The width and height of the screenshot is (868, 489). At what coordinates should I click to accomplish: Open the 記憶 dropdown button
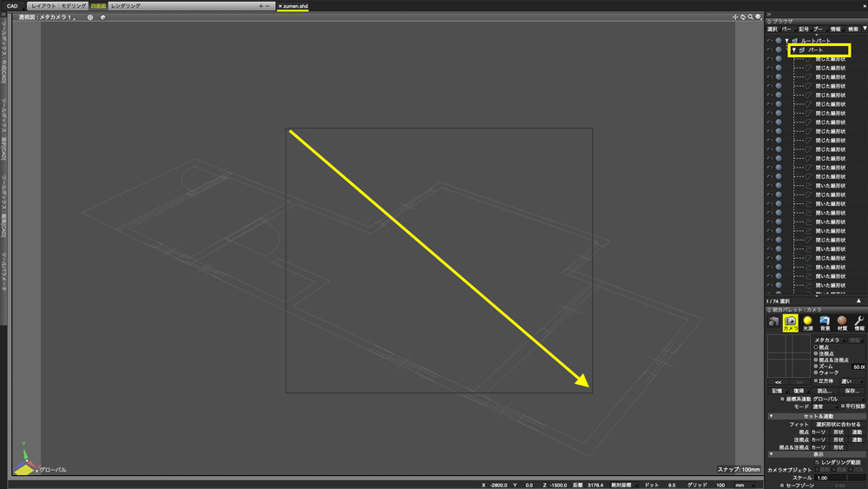(779, 391)
